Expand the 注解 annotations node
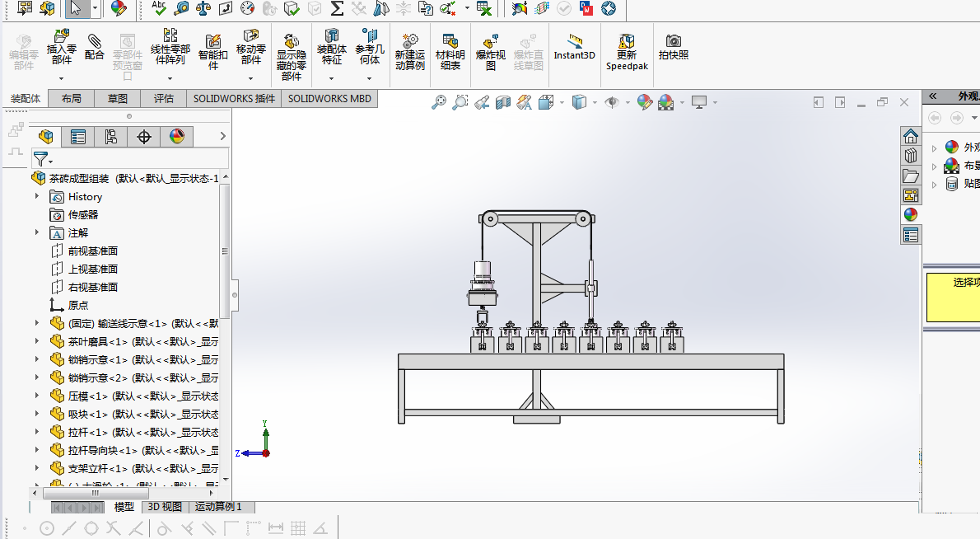Screen dimensions: 980x539 click(x=37, y=232)
